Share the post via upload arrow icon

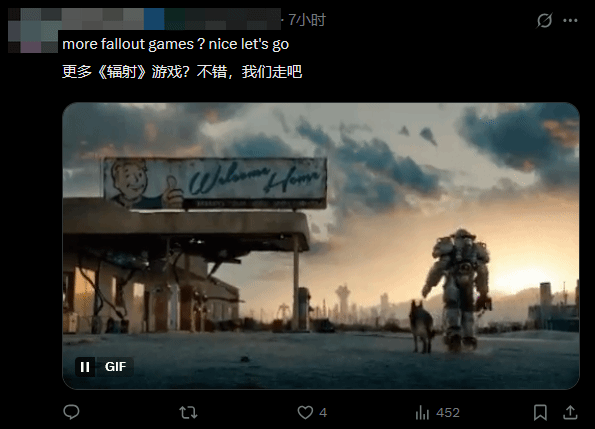(570, 412)
